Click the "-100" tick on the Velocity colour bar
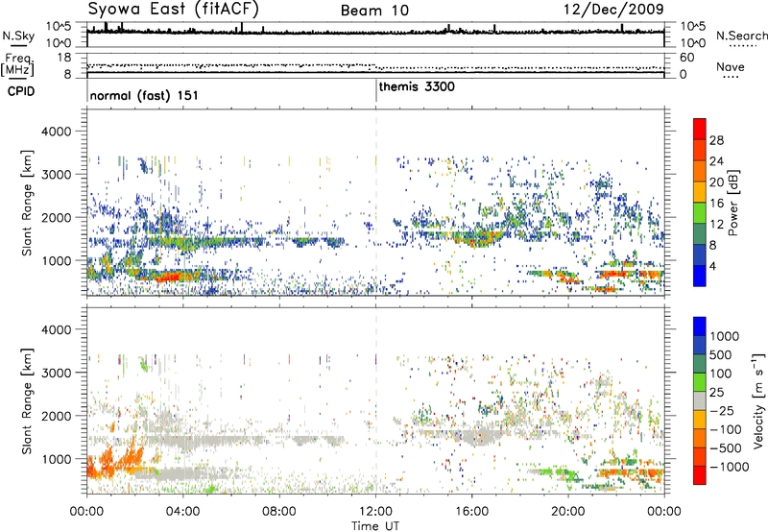768x532 pixels. [725, 429]
